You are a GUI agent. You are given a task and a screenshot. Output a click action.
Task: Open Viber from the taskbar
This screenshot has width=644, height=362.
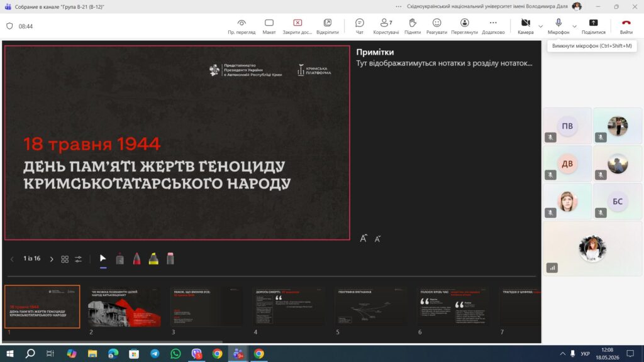(196, 354)
